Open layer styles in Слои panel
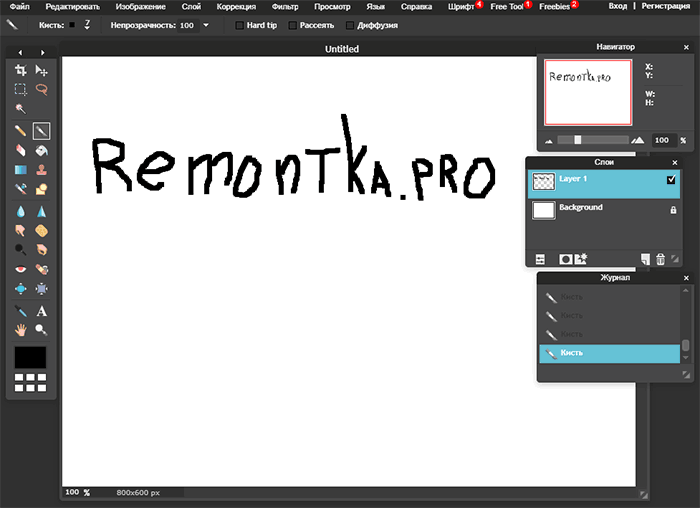The image size is (700, 508). coord(581,259)
